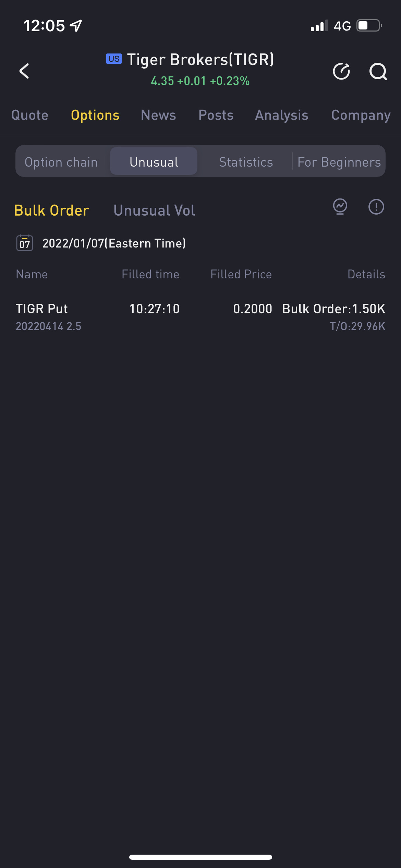Open the info exclamation icon

[376, 207]
